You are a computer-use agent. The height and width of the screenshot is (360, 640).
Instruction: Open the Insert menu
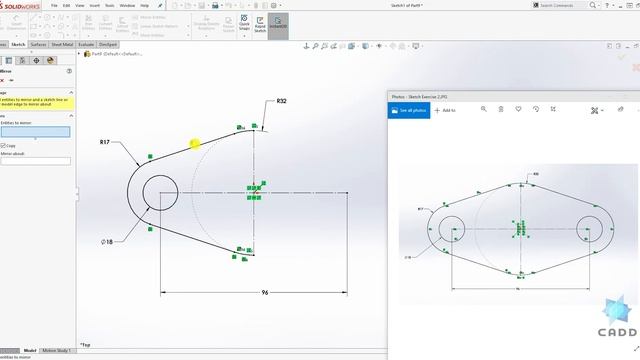[95, 6]
